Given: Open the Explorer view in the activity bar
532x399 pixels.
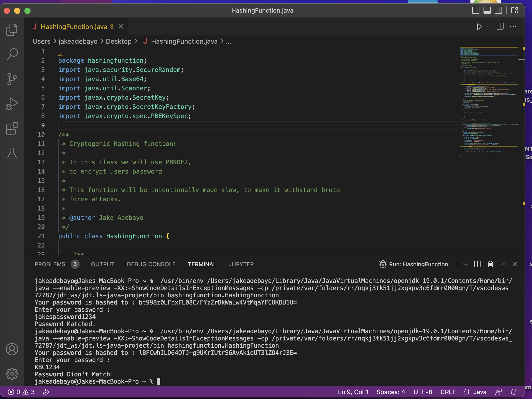Looking at the screenshot, I should (12, 30).
